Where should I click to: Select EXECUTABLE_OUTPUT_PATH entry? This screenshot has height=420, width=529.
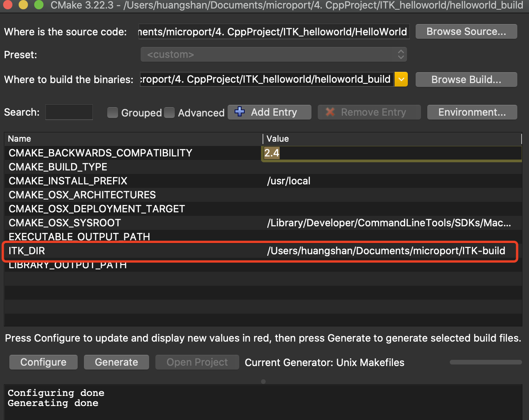[x=79, y=236]
